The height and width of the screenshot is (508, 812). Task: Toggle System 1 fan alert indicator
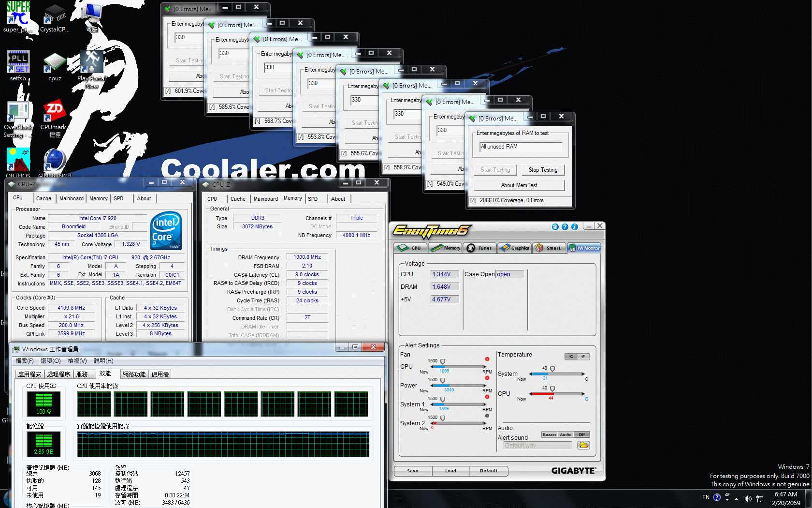(487, 397)
